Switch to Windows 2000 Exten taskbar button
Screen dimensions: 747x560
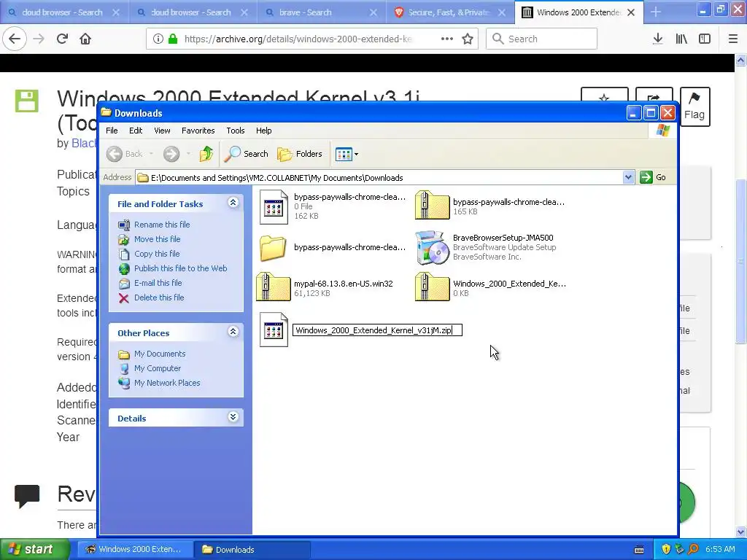pyautogui.click(x=135, y=549)
